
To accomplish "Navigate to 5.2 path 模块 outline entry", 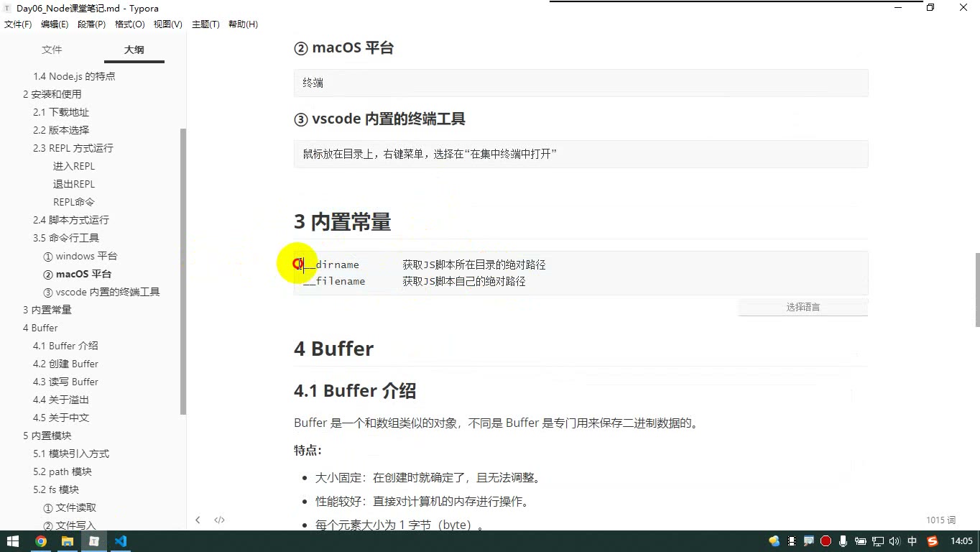I will (63, 471).
